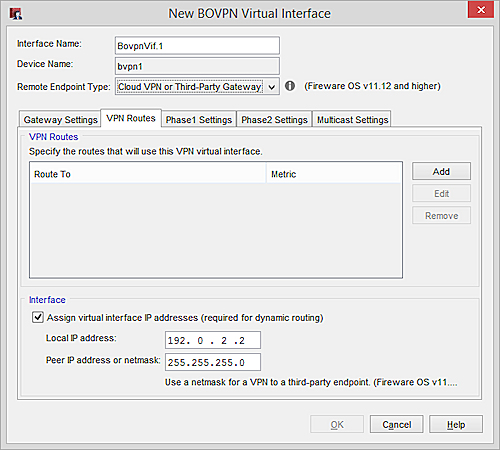Cancel the dialog
Viewport: 500px width, 450px height.
click(x=397, y=424)
